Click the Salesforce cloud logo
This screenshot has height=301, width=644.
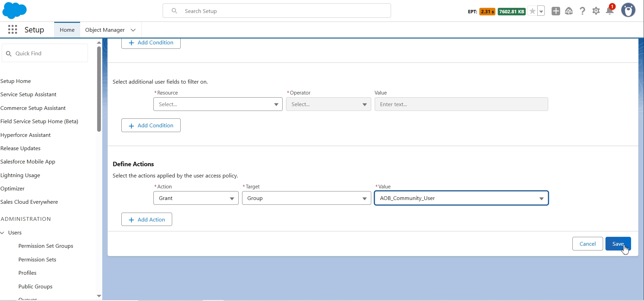pyautogui.click(x=14, y=10)
